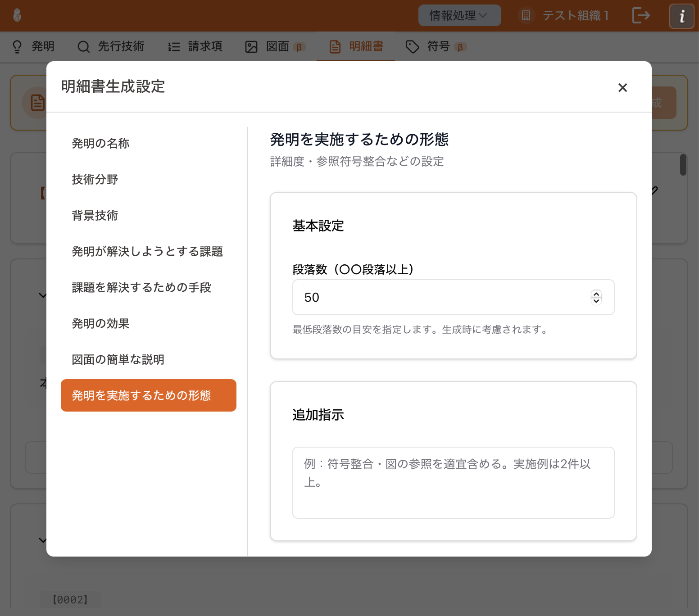Image resolution: width=699 pixels, height=616 pixels.
Task: Select 技術分野 in settings sidebar
Action: click(95, 179)
